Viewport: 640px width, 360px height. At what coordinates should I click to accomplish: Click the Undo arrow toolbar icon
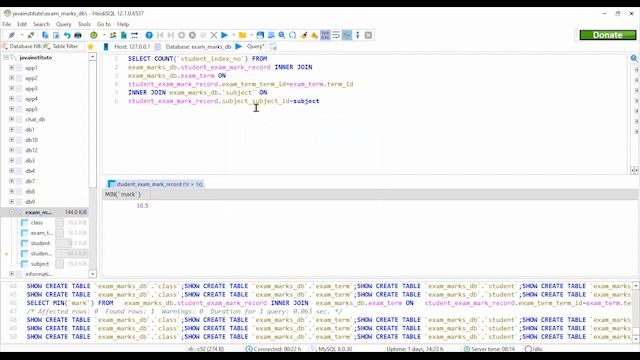pos(67,36)
